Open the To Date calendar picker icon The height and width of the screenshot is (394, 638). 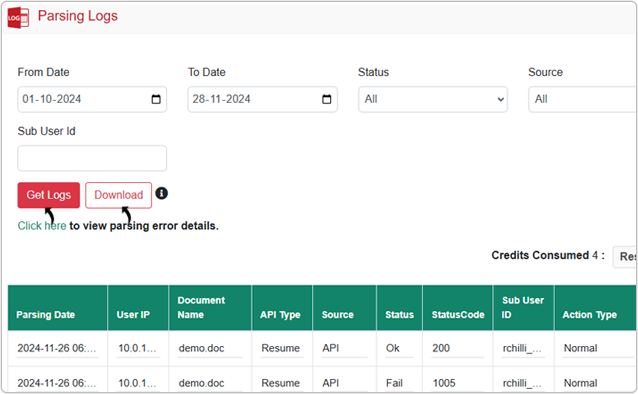326,99
